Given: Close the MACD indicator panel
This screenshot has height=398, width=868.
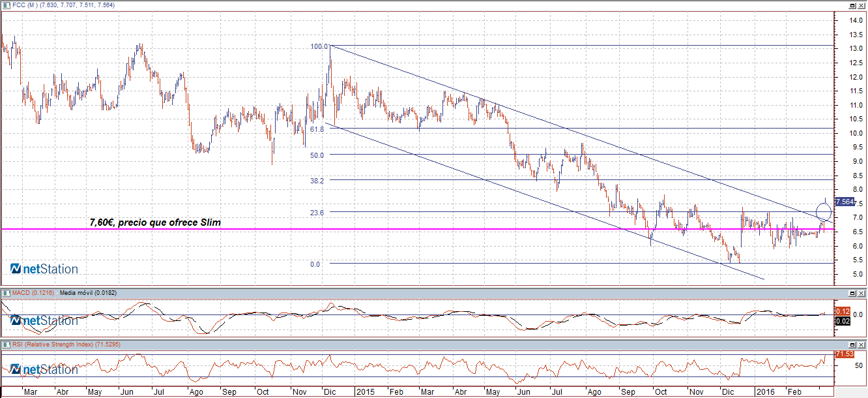Looking at the screenshot, I should click(x=861, y=293).
